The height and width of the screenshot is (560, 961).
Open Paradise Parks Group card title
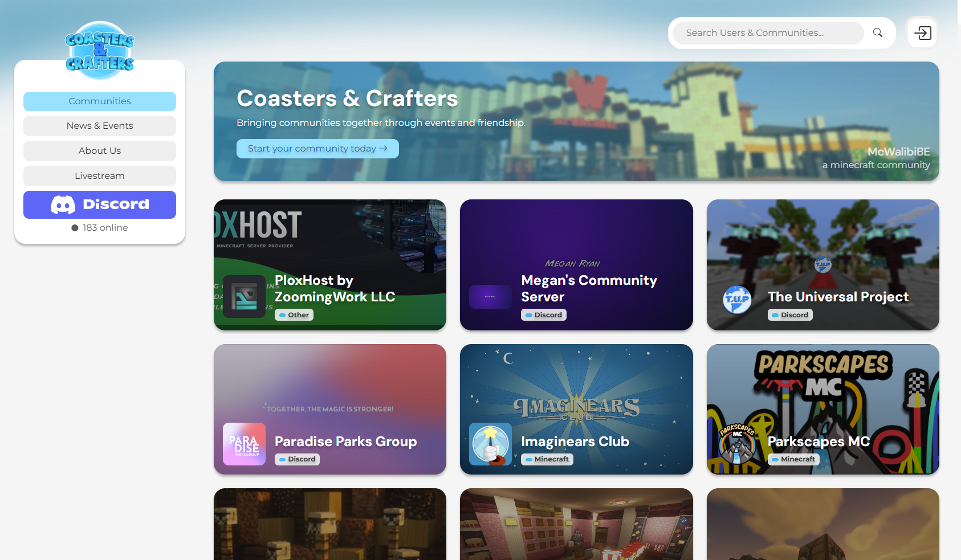(345, 442)
